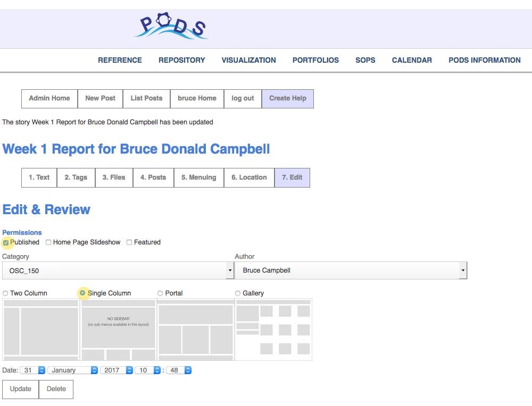The image size is (532, 406).
Task: Click the PODS logo
Action: (170, 26)
